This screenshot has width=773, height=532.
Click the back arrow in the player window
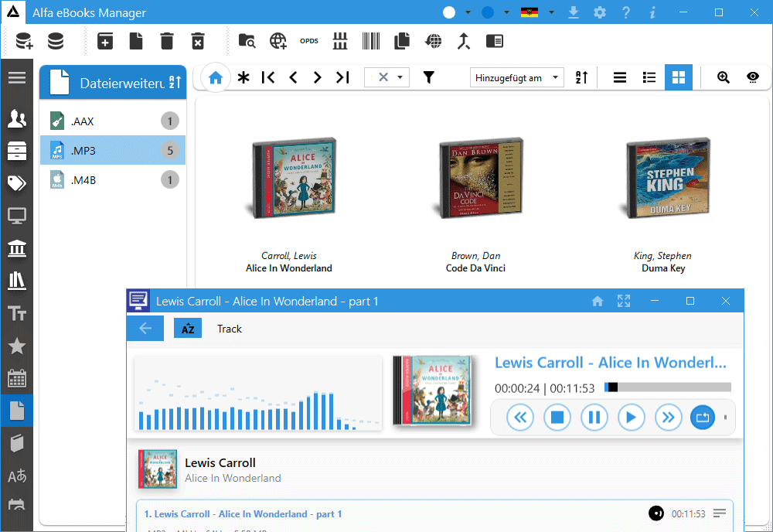coord(145,329)
